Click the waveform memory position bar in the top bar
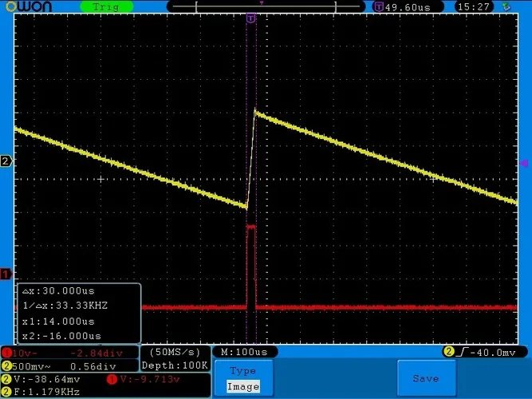This screenshot has width=532, height=399. [266, 6]
